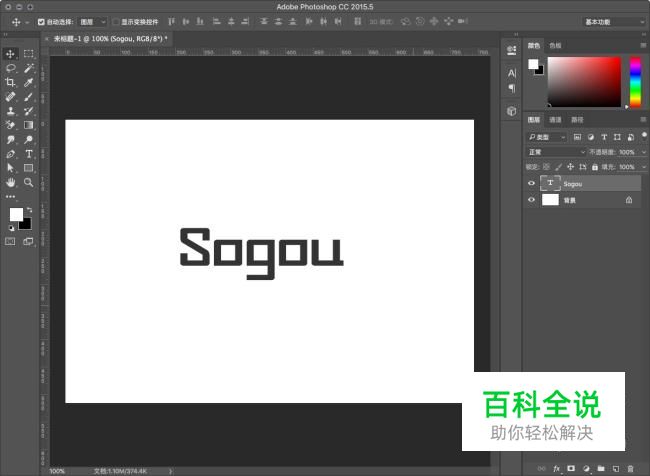Pick the Eyedropper tool
The height and width of the screenshot is (476, 650).
pos(29,83)
